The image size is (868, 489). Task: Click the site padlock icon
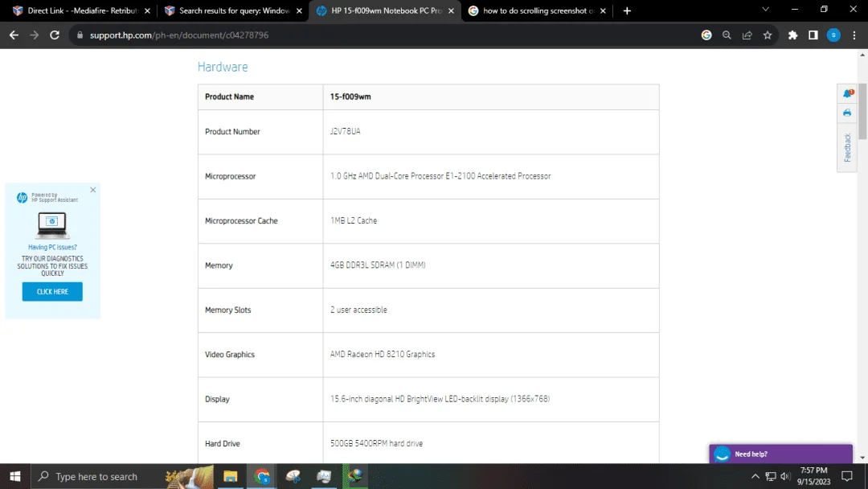(80, 35)
